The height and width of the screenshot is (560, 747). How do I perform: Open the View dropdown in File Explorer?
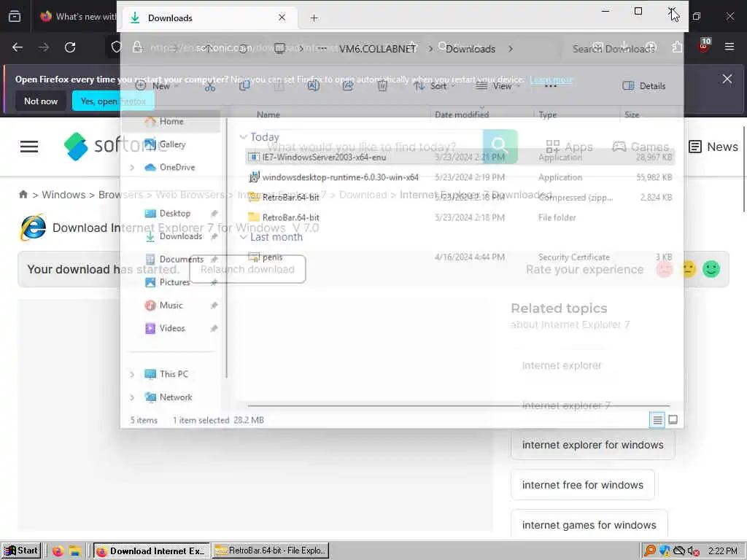click(498, 86)
